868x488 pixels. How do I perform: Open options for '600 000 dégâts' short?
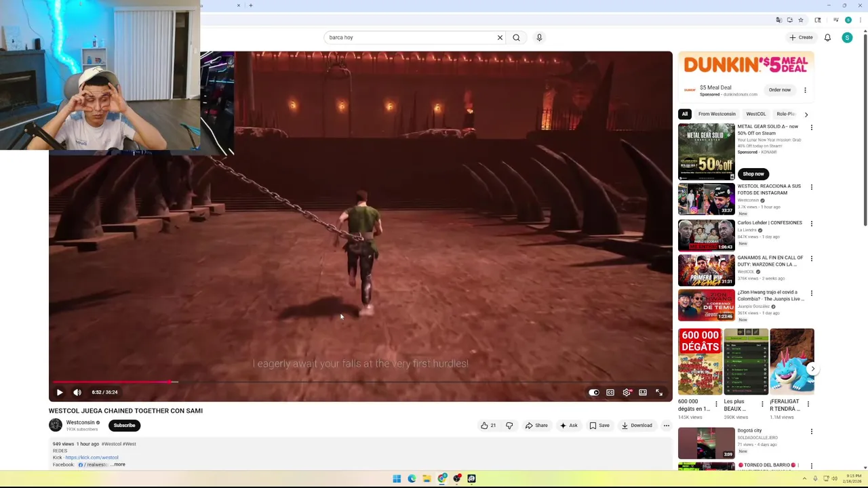coord(716,404)
